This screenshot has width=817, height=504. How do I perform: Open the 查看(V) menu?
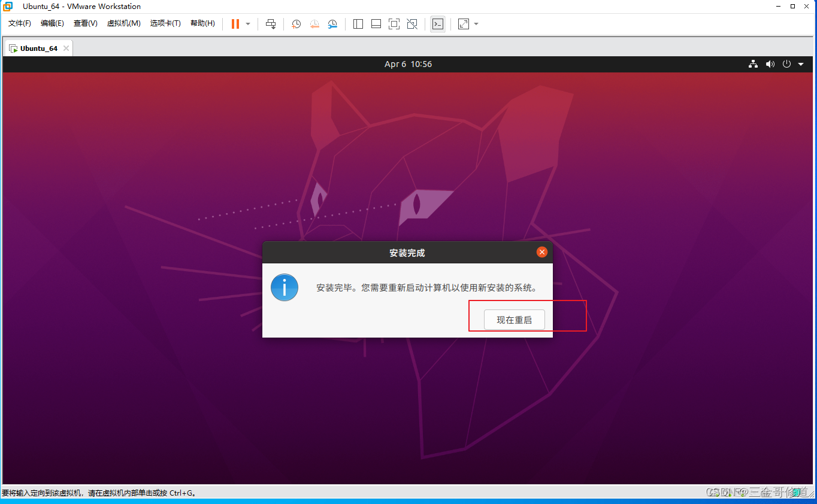coord(85,23)
